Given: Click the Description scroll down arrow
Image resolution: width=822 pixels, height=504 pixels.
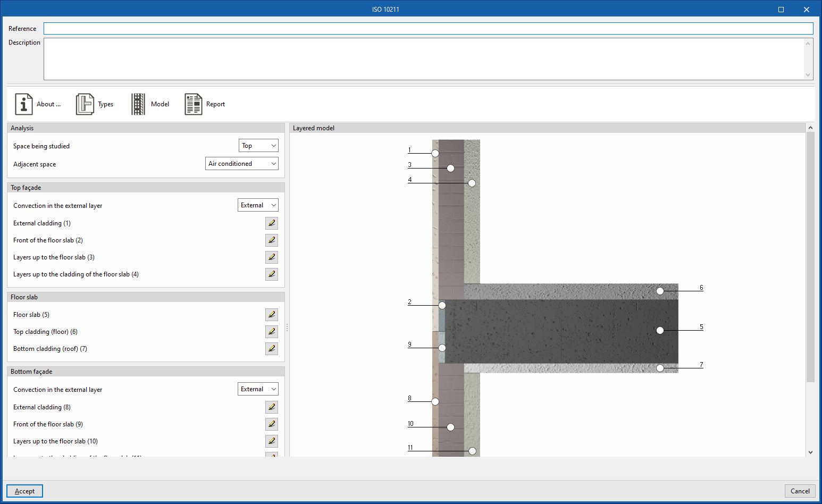Looking at the screenshot, I should click(x=808, y=75).
